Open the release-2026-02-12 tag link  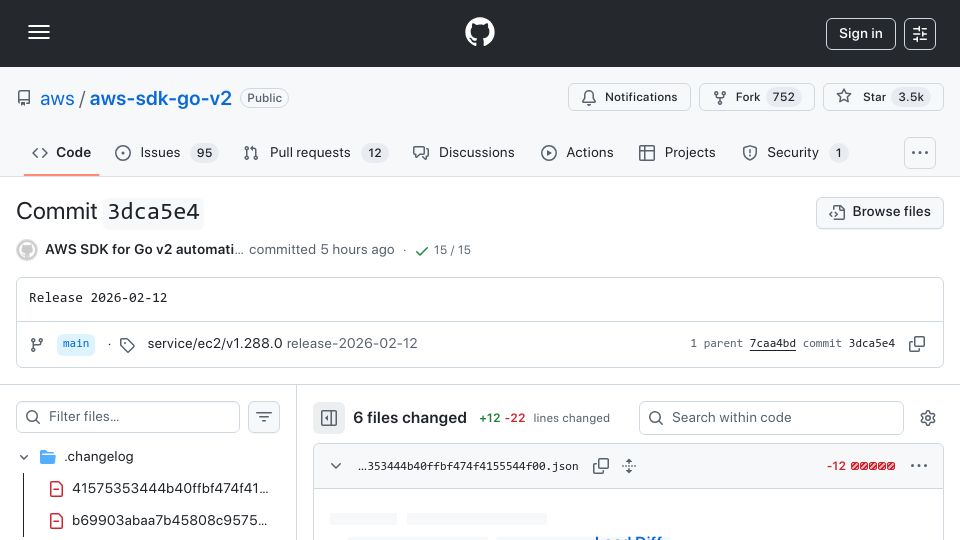click(352, 343)
